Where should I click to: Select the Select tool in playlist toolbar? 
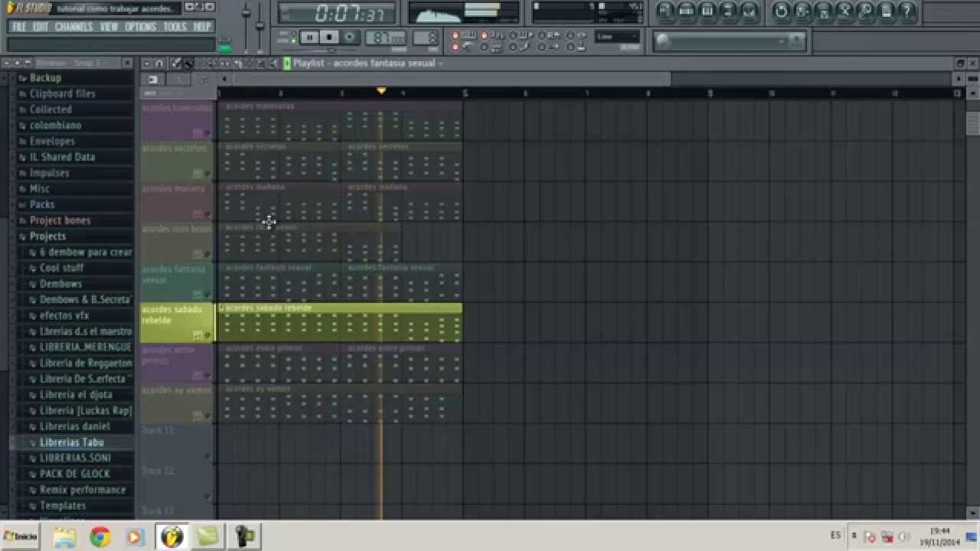[250, 64]
